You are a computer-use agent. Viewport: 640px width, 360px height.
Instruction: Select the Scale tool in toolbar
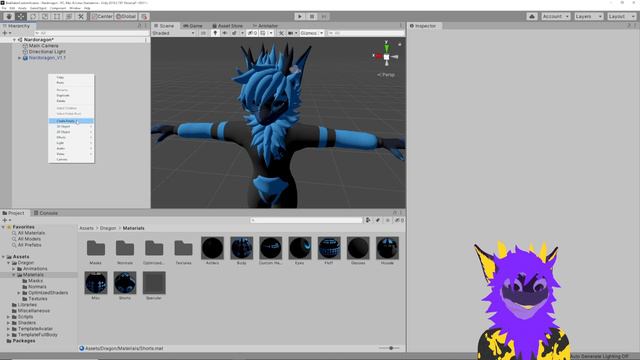pos(45,16)
